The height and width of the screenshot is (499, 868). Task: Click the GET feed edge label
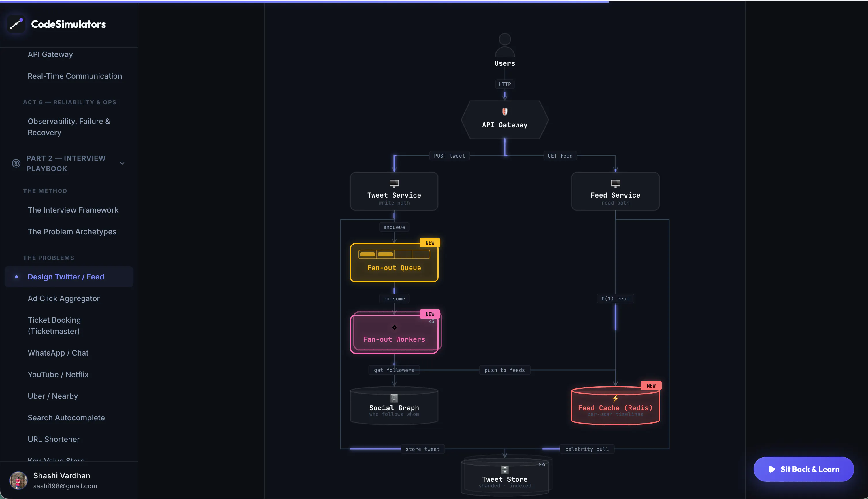tap(560, 156)
